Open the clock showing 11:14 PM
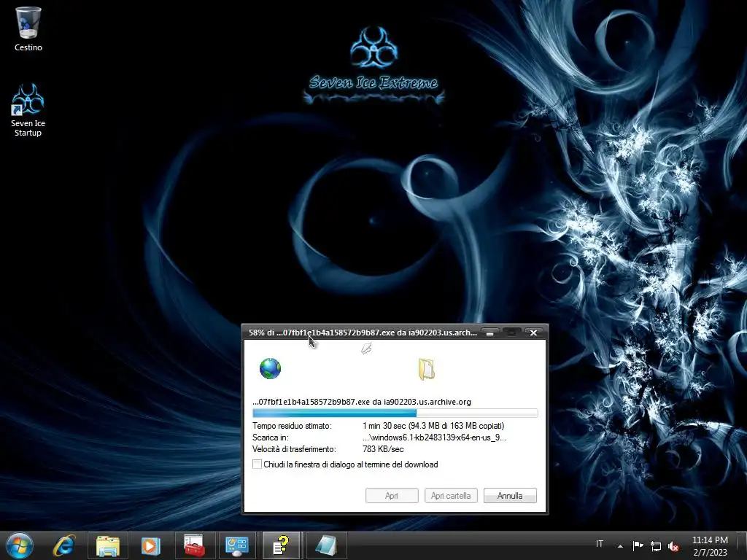 click(710, 545)
